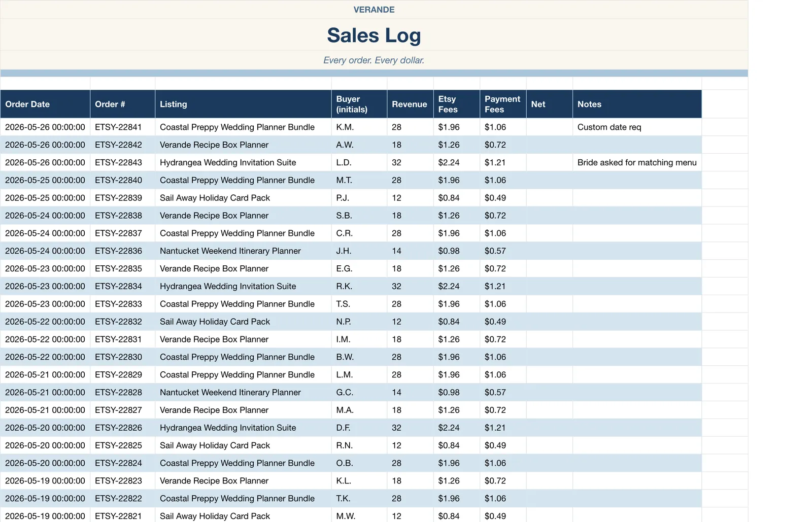This screenshot has height=522, width=812.
Task: Select order number ETSY-22831
Action: click(123, 339)
